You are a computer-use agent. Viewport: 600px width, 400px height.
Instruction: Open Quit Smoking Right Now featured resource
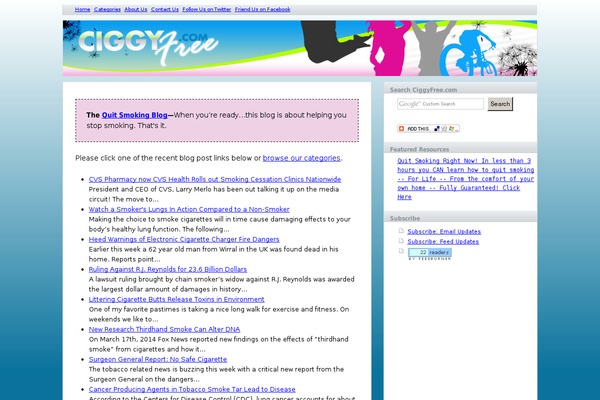[465, 179]
